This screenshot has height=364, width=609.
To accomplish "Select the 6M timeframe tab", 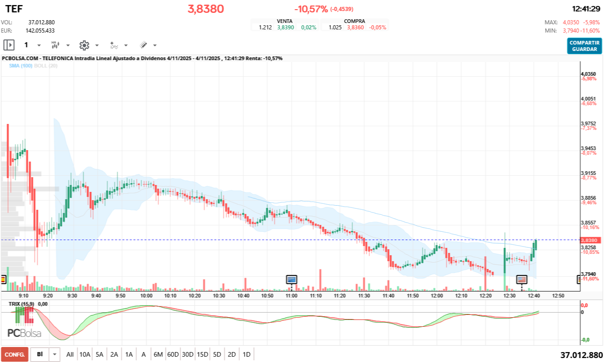I will tap(158, 354).
